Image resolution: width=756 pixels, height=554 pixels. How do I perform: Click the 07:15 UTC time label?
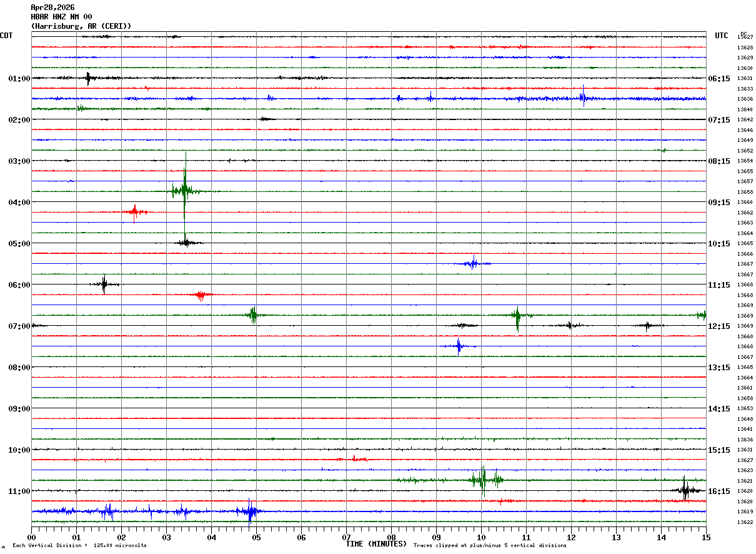pos(719,120)
